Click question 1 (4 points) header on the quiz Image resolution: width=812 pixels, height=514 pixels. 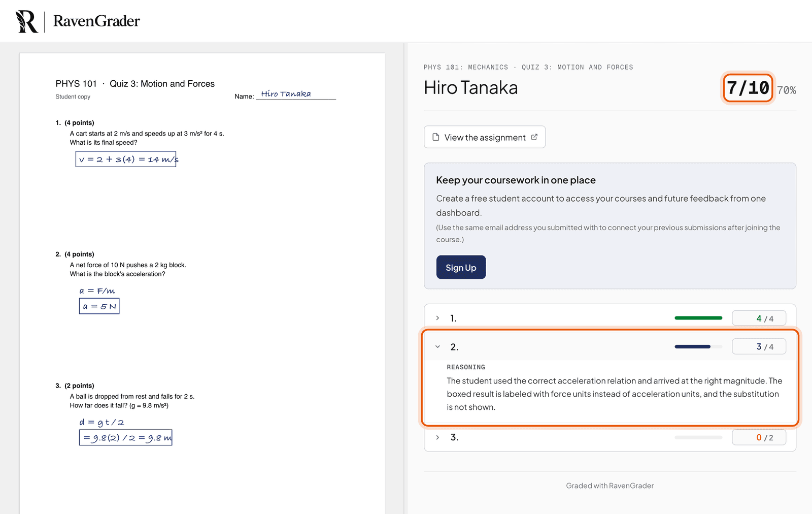tap(75, 123)
